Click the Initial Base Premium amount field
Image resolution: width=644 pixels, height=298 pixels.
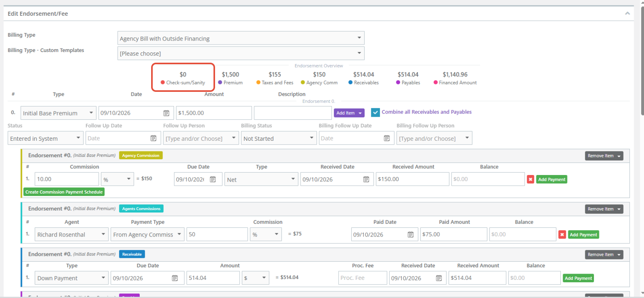[x=213, y=113]
